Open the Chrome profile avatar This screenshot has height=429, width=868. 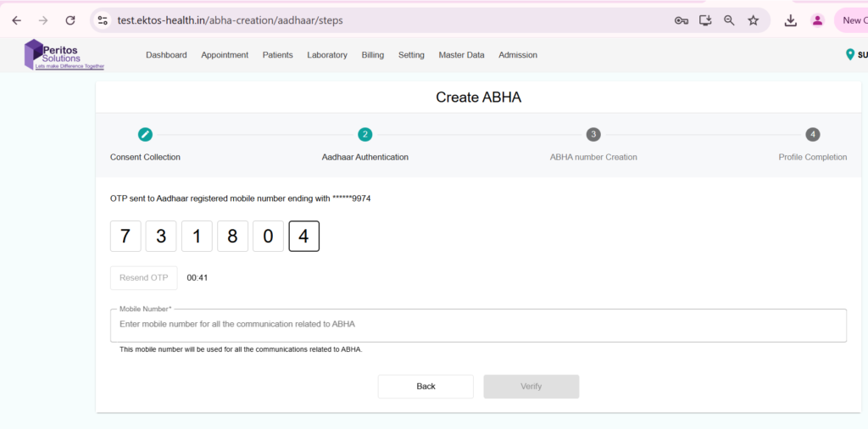point(817,20)
